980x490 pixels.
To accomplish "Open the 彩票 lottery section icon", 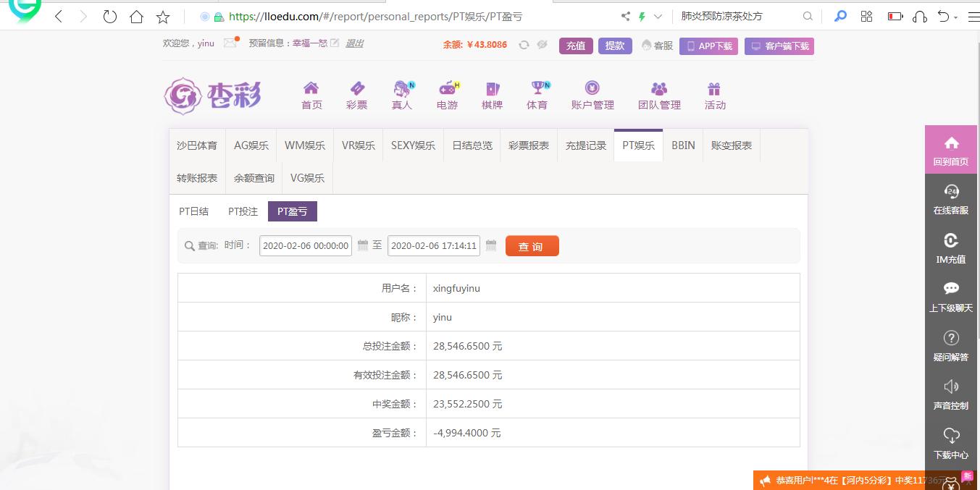I will coord(356,89).
